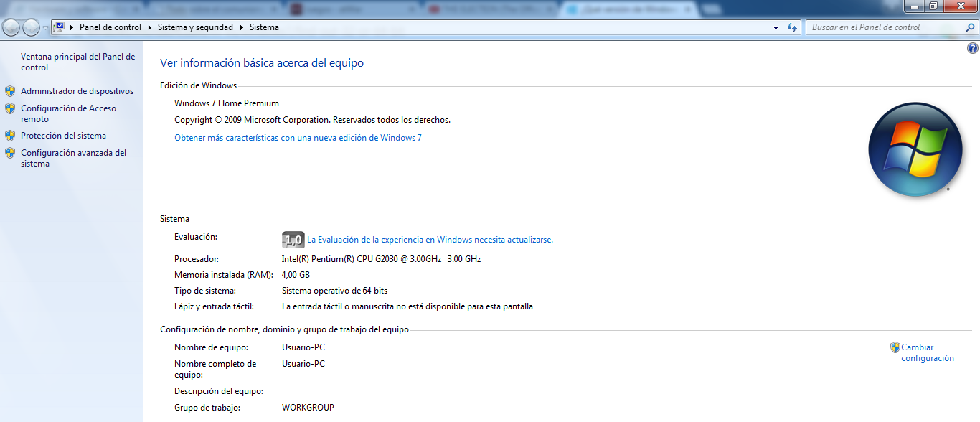Open La Evaluación de la experiencia en Windows link
The width and height of the screenshot is (980, 422).
pos(430,240)
